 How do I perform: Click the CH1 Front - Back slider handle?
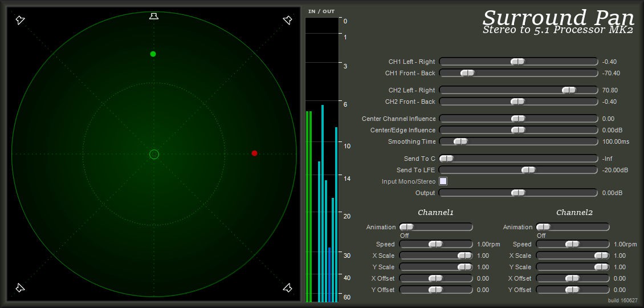coord(467,73)
